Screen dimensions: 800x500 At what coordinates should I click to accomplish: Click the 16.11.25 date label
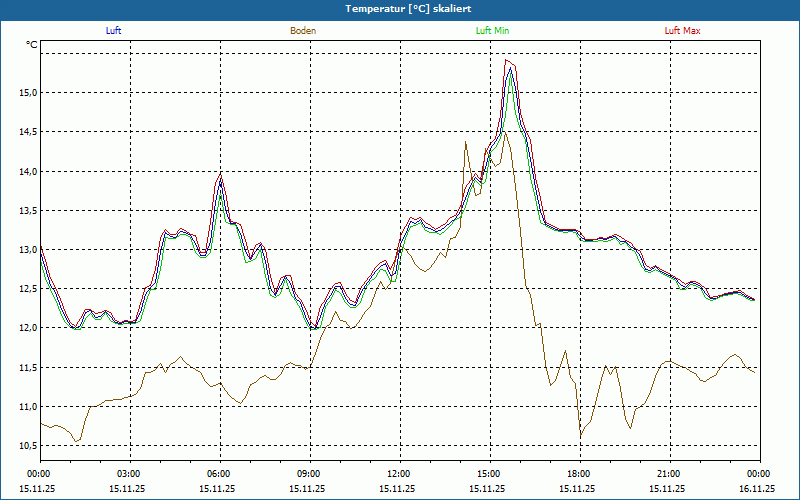(x=757, y=488)
